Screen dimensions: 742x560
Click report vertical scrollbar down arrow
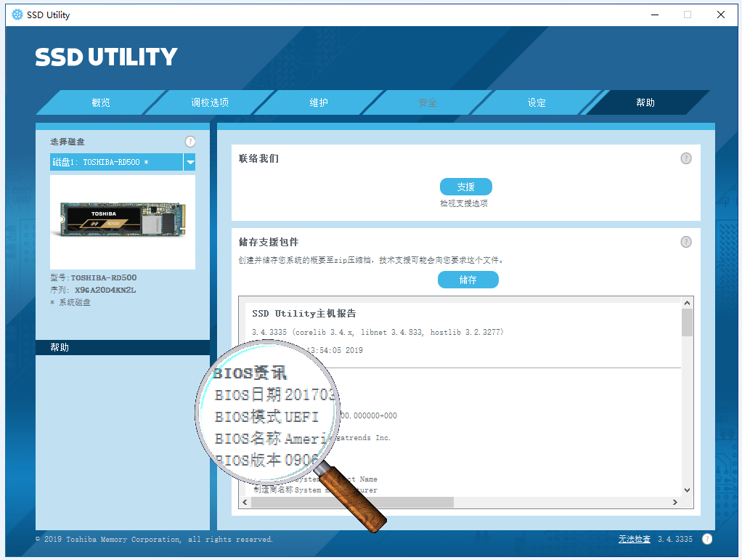click(x=687, y=490)
